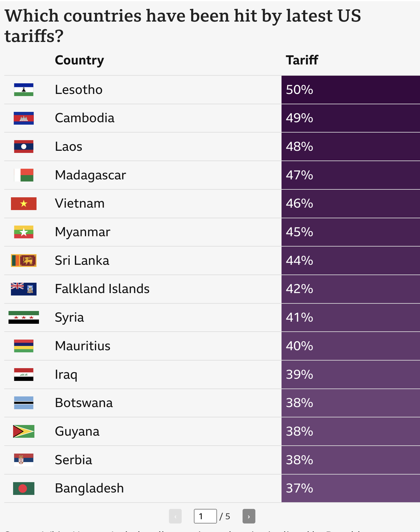
Task: Click the Myanmar country name
Action: (82, 232)
